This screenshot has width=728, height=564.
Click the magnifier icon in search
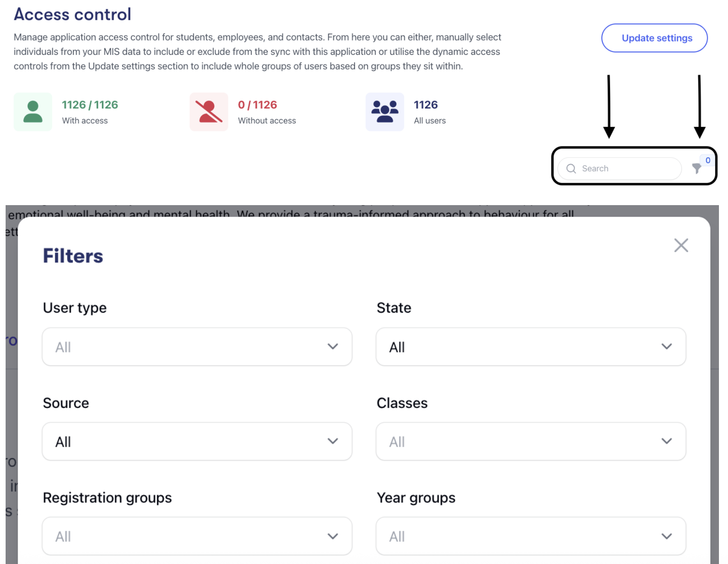(x=571, y=168)
